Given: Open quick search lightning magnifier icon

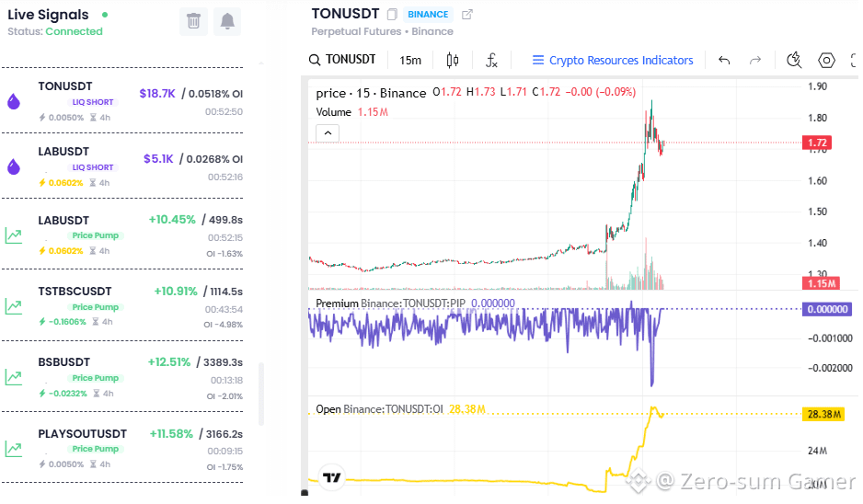Looking at the screenshot, I should click(794, 60).
